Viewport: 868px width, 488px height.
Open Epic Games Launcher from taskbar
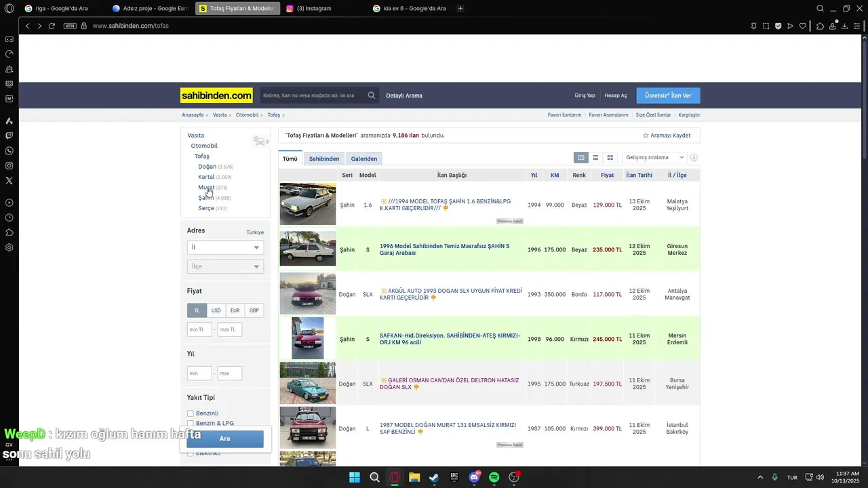tap(454, 477)
